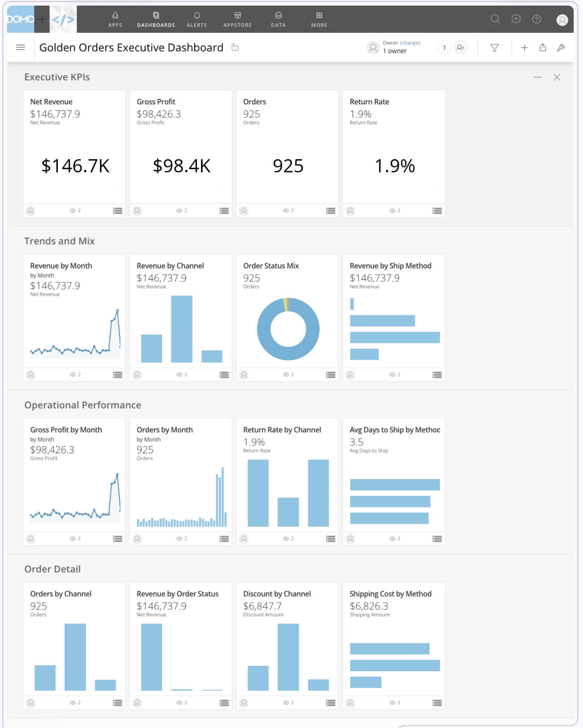Viewport: 583px width, 728px height.
Task: Click the Order Status Mix donut chart
Action: [x=288, y=329]
